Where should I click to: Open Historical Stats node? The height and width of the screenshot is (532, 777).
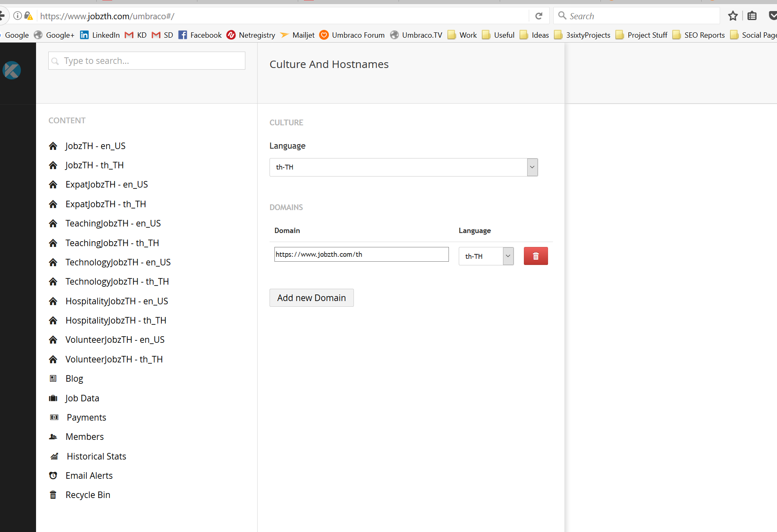point(97,456)
